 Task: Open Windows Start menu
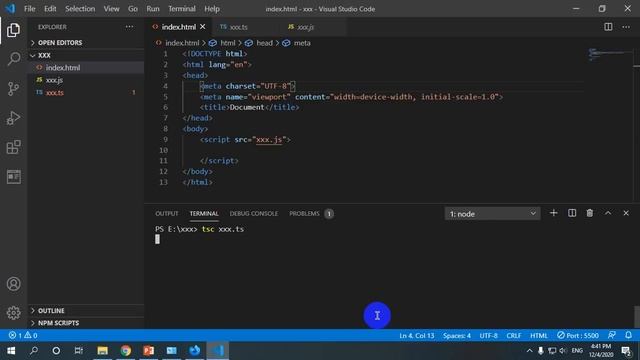tap(11, 351)
